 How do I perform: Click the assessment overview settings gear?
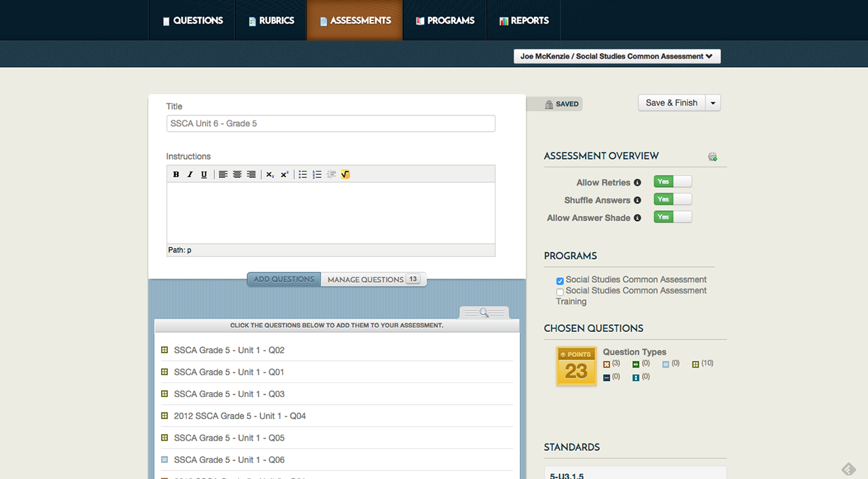pos(713,157)
